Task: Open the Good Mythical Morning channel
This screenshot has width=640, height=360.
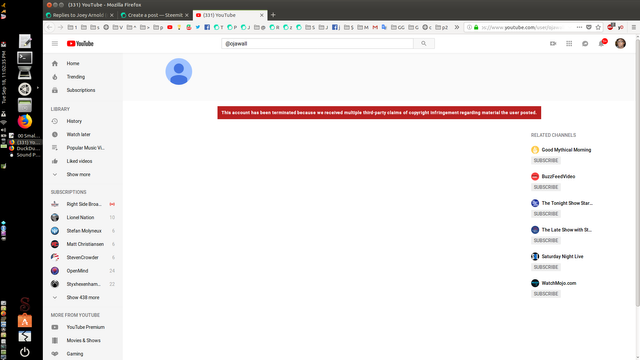Action: 566,150
